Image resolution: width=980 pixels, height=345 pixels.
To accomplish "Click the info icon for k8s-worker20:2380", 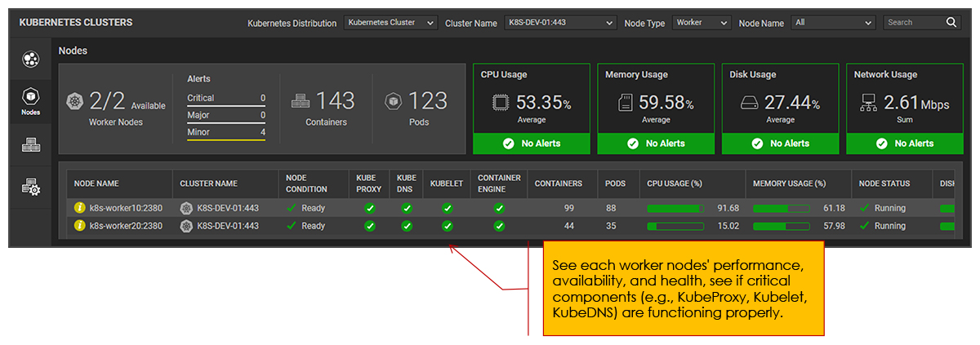I will coord(80,226).
